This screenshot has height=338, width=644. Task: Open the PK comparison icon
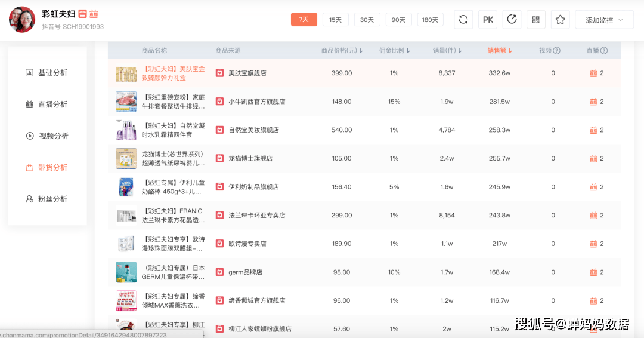pos(488,20)
